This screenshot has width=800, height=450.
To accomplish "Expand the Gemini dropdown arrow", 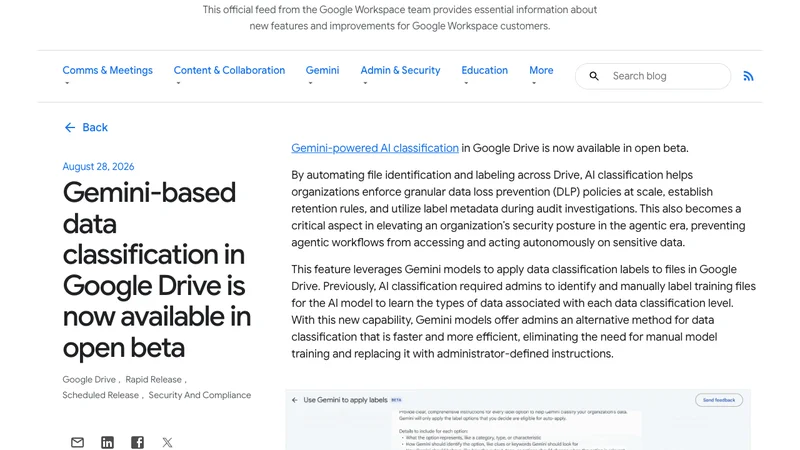I will [x=310, y=83].
